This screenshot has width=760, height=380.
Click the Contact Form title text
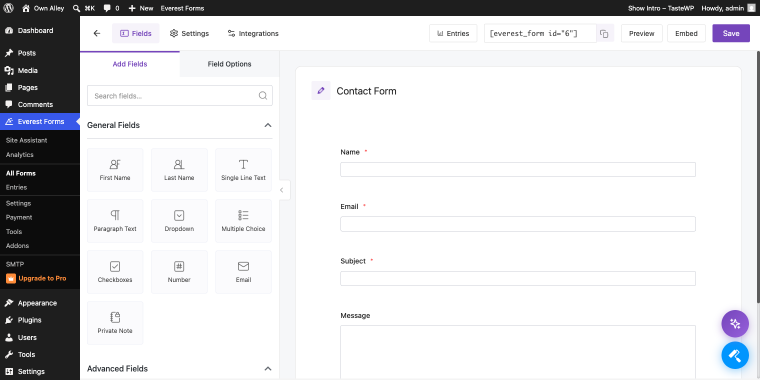pos(366,91)
